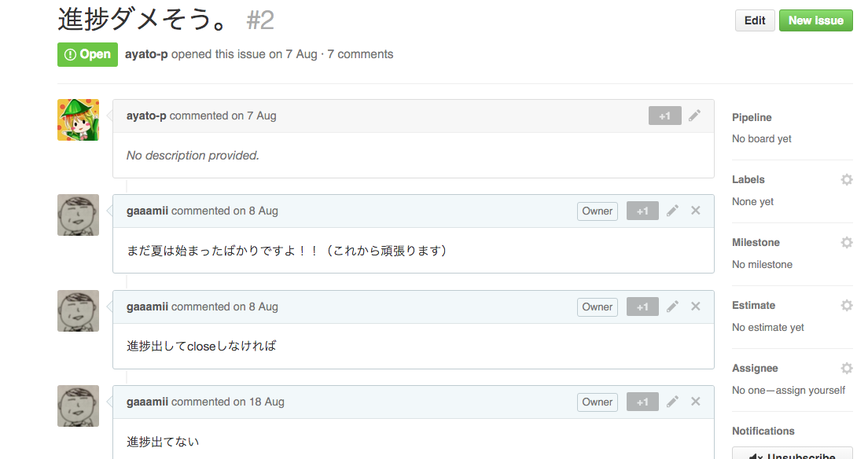This screenshot has height=459, width=868.
Task: Click ayato-p's avatar thumbnail
Action: [x=78, y=120]
